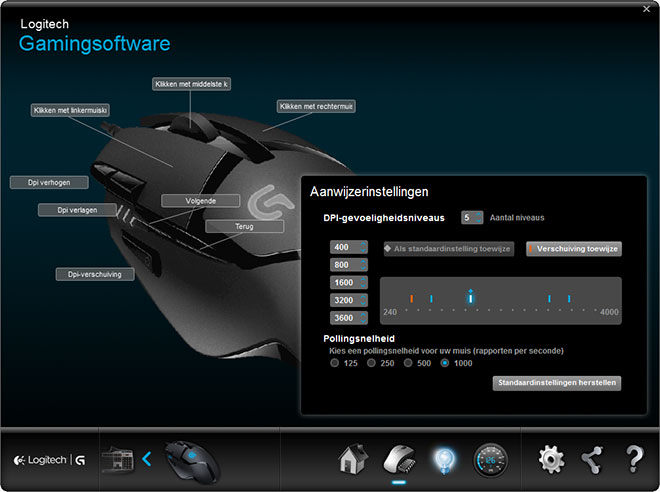Open the lighting settings bulb icon

[443, 459]
